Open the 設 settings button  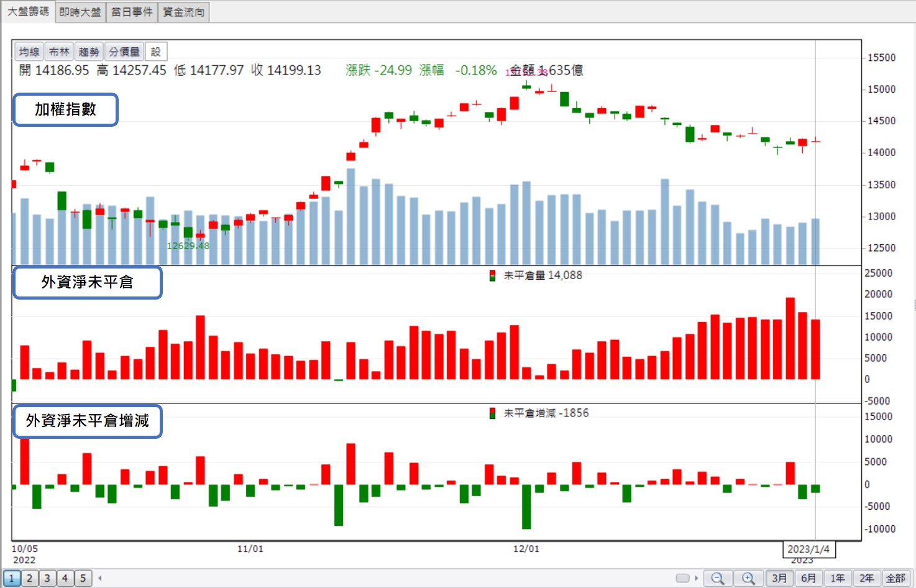tap(156, 52)
